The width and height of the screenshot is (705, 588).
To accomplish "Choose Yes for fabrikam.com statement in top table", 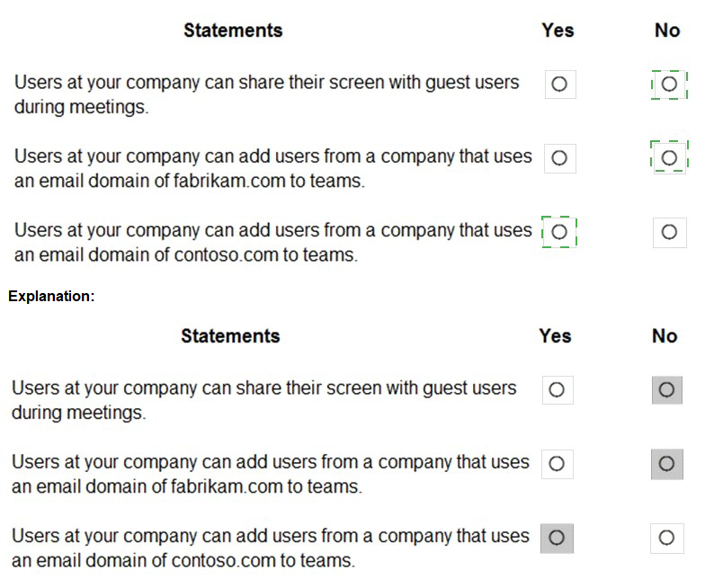I will tap(559, 158).
